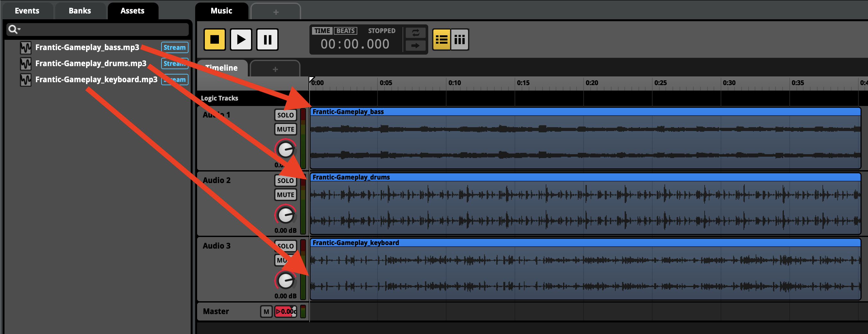This screenshot has width=868, height=334.
Task: Open the Banks tab
Action: (80, 11)
